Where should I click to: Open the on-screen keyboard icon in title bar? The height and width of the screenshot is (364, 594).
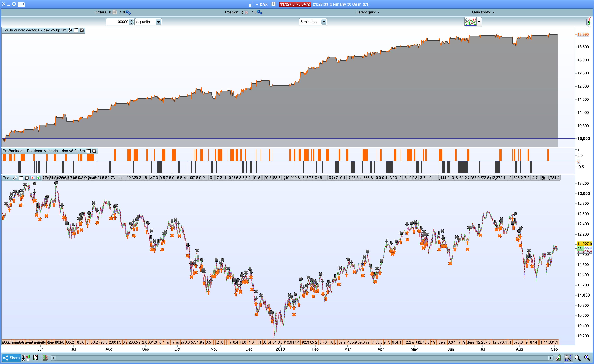21,4
